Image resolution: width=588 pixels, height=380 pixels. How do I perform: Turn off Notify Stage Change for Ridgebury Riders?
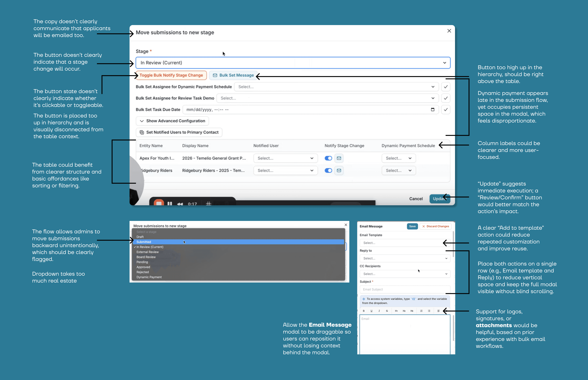(x=328, y=170)
